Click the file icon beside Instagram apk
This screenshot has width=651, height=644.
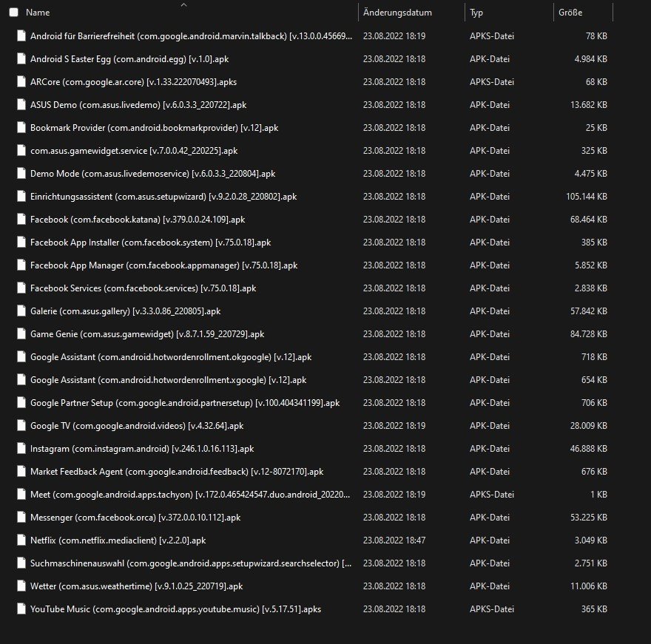coord(21,449)
